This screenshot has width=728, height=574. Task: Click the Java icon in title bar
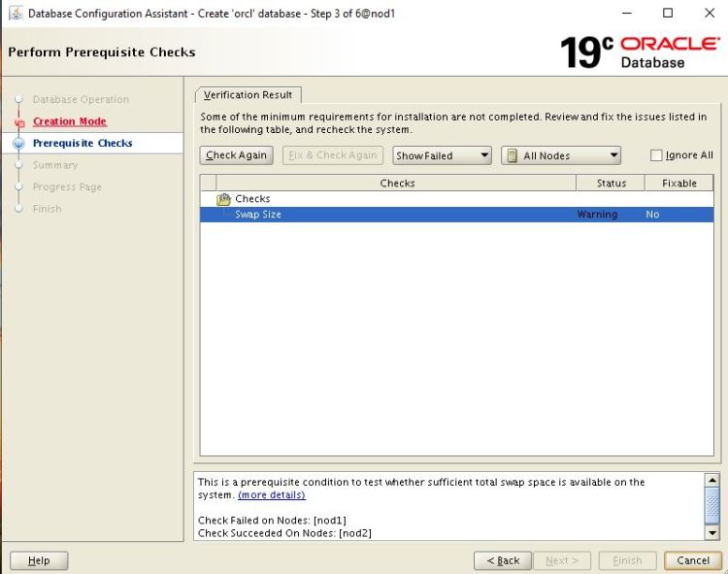(x=15, y=14)
